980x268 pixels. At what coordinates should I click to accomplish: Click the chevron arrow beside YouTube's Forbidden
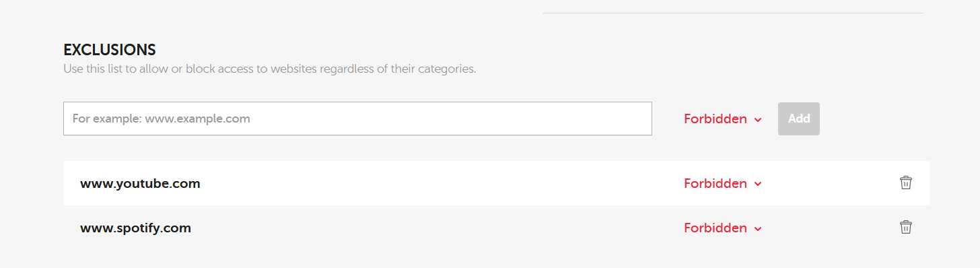(758, 184)
